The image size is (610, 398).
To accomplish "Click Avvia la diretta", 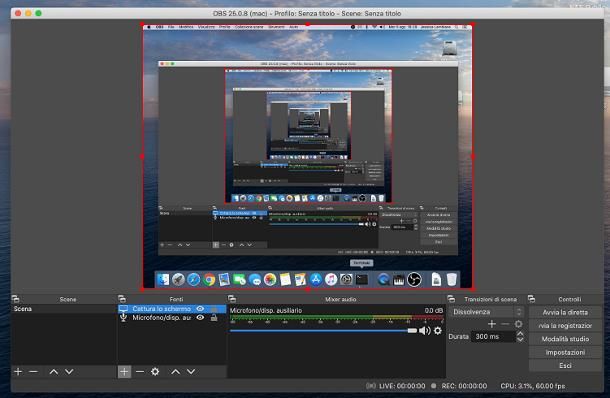I will click(565, 312).
